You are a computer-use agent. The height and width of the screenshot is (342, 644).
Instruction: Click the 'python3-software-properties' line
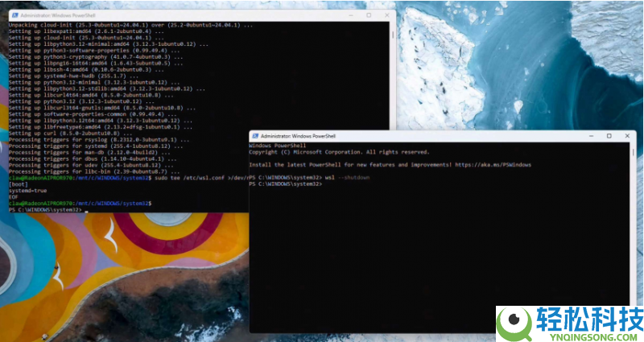coord(94,51)
